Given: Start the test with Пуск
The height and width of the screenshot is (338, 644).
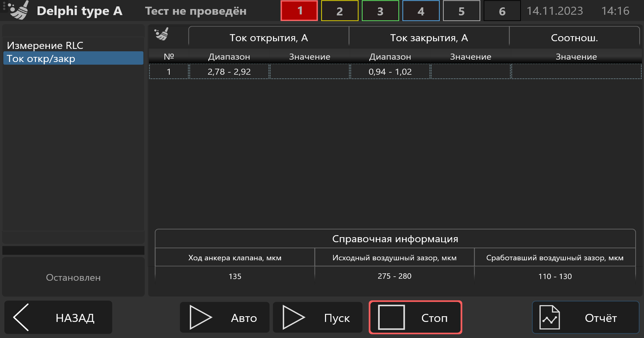Looking at the screenshot, I should [x=318, y=317].
